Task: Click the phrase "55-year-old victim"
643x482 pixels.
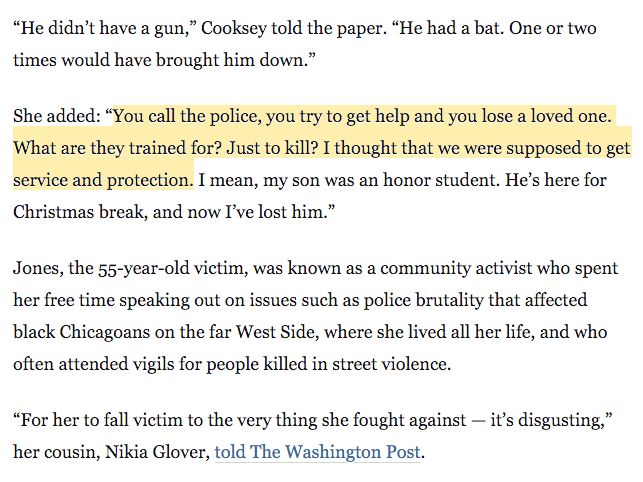Action: [171, 268]
